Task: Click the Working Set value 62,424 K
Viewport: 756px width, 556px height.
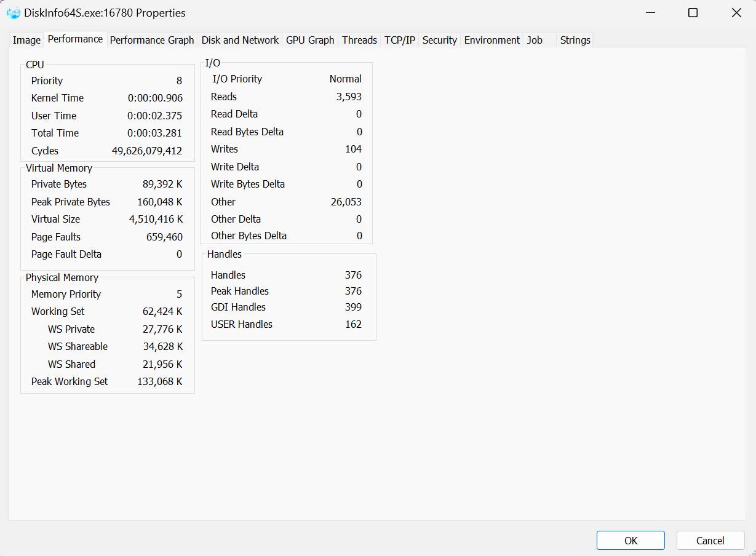Action: (162, 311)
